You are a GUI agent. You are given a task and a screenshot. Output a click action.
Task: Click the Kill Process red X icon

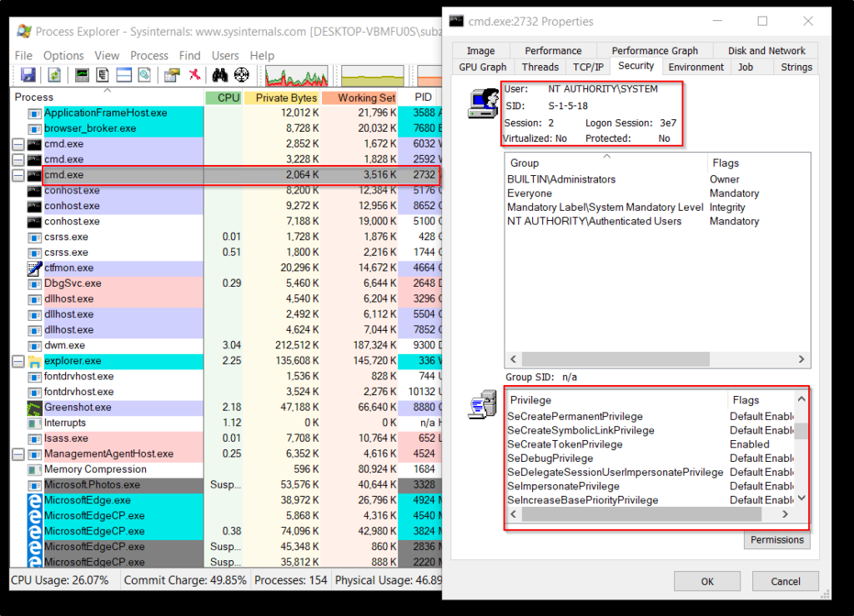coord(193,76)
